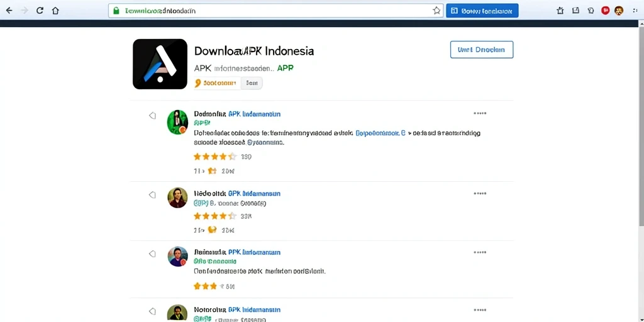The image size is (644, 322).
Task: Click the orange like icon under the second review
Action: pyautogui.click(x=212, y=230)
